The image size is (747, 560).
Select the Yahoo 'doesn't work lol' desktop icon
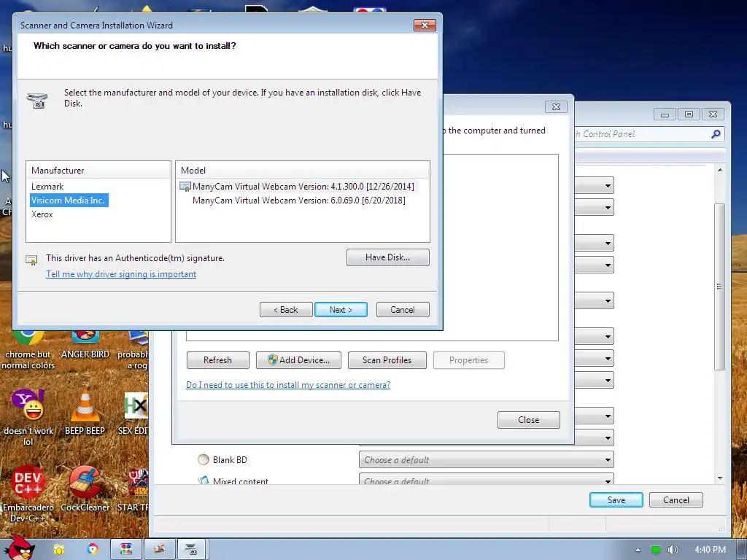(x=28, y=418)
